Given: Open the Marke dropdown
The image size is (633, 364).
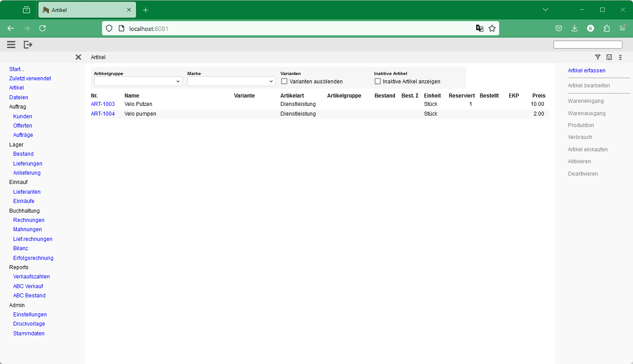Looking at the screenshot, I should (231, 81).
